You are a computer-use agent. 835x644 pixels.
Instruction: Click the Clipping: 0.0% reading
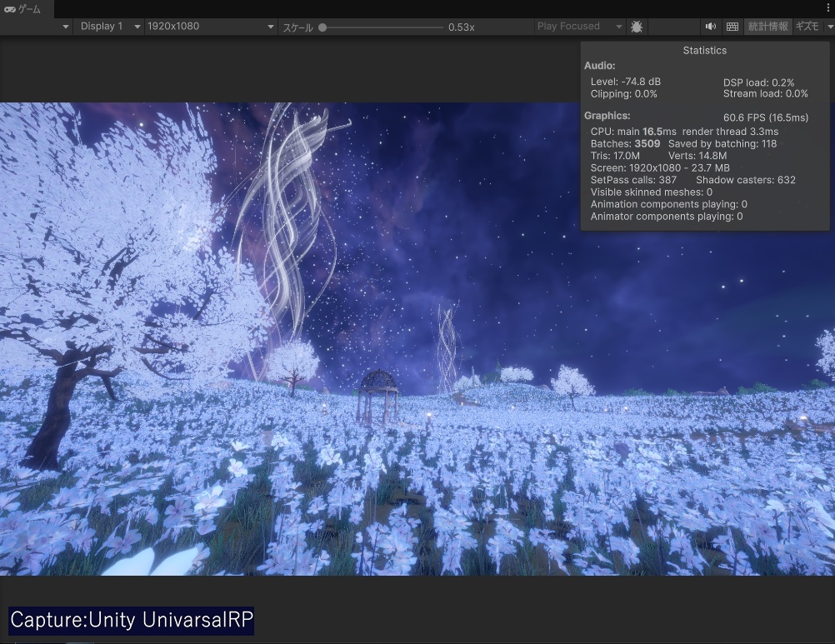(x=623, y=93)
